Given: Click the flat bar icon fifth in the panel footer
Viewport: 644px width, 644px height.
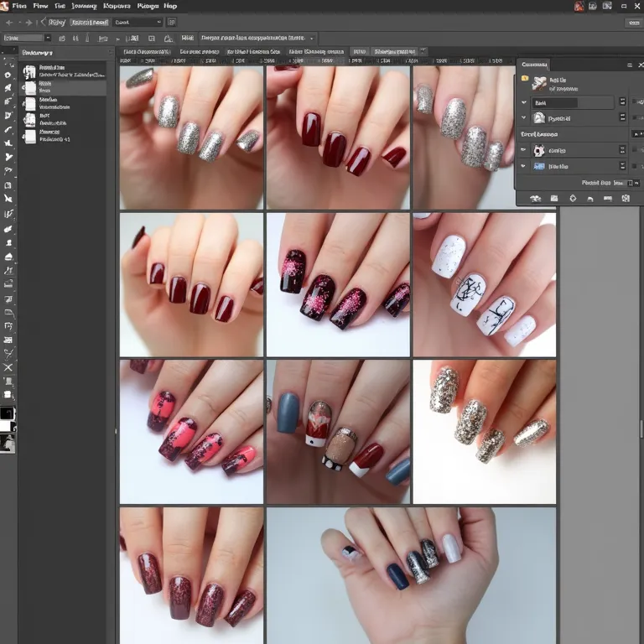Looking at the screenshot, I should pyautogui.click(x=608, y=199).
